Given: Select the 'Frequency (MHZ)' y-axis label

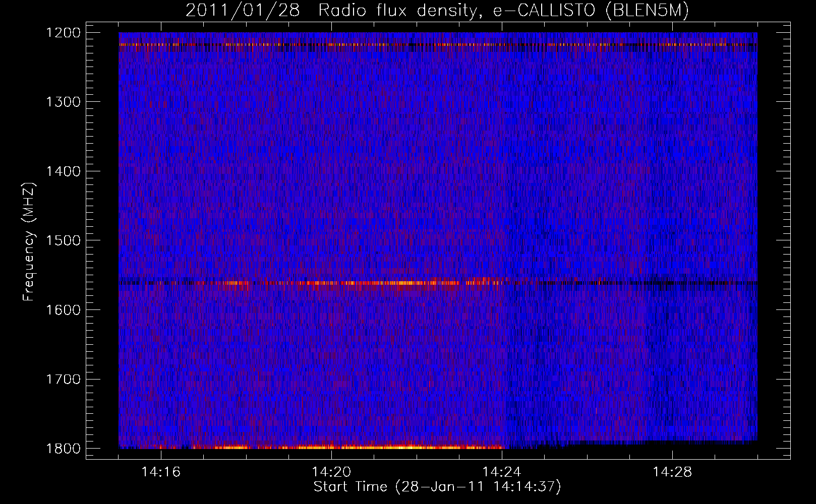Looking at the screenshot, I should coord(29,242).
